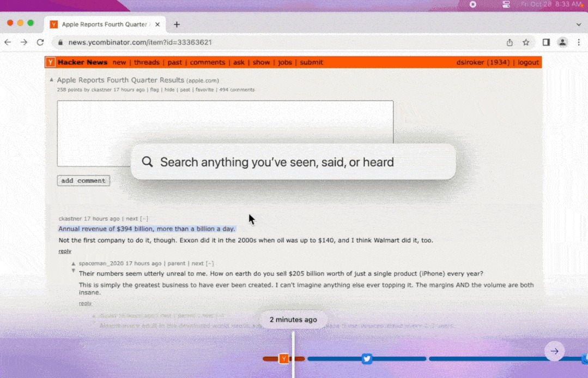The image size is (588, 378).
Task: Open the Chrome profile avatar
Action: point(562,43)
